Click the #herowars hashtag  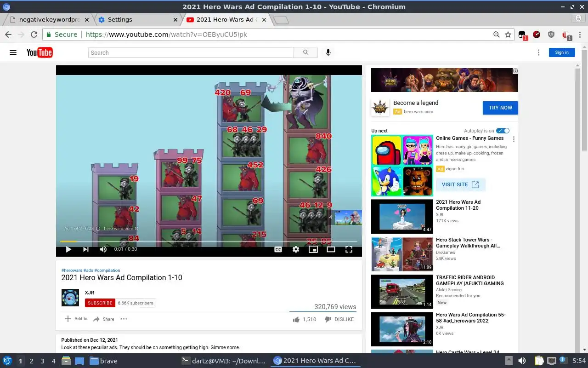coord(72,270)
